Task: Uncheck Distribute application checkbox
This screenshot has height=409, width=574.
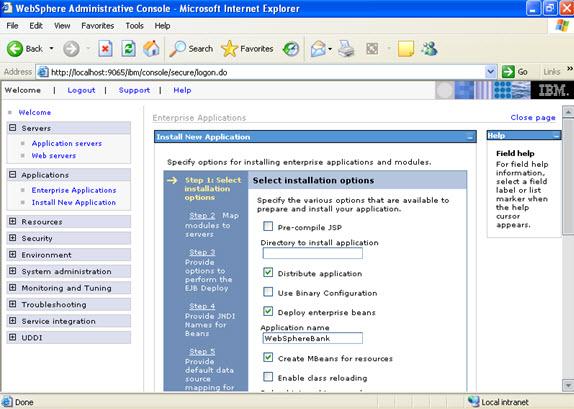Action: [268, 272]
